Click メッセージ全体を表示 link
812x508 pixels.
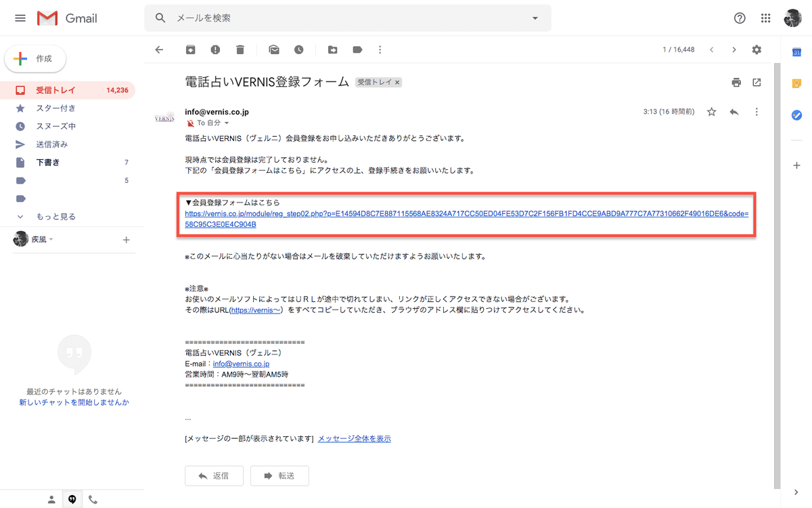pos(354,439)
